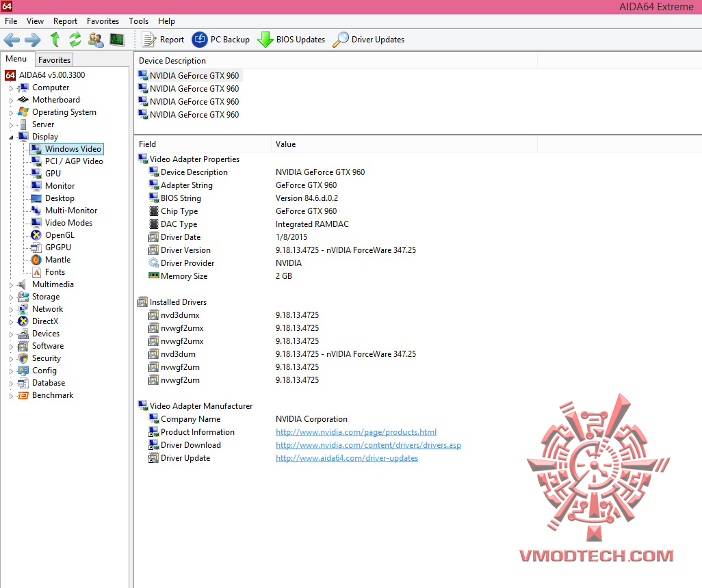Open the sensor monitor graph icon

116,40
